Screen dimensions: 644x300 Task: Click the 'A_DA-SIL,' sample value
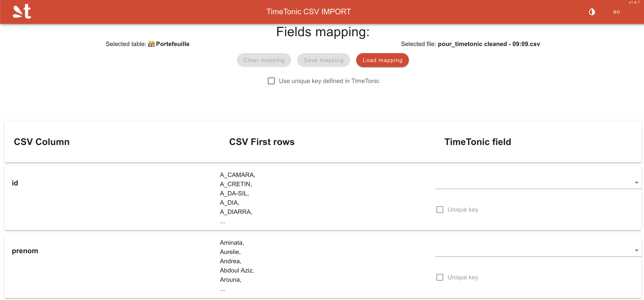[234, 193]
